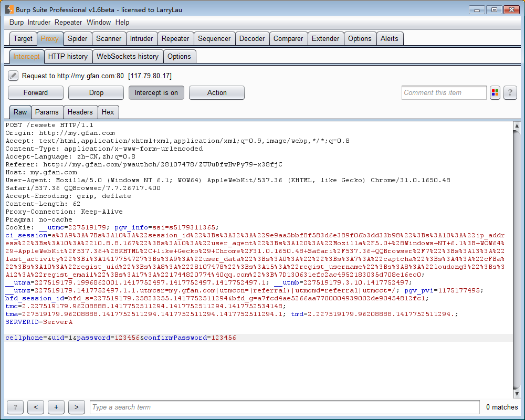
Task: Switch to the Comparer tab
Action: [x=288, y=38]
